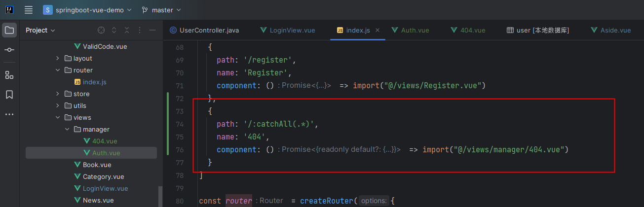Open the Bookmarks tool window
Image resolution: width=644 pixels, height=207 pixels.
[x=9, y=95]
